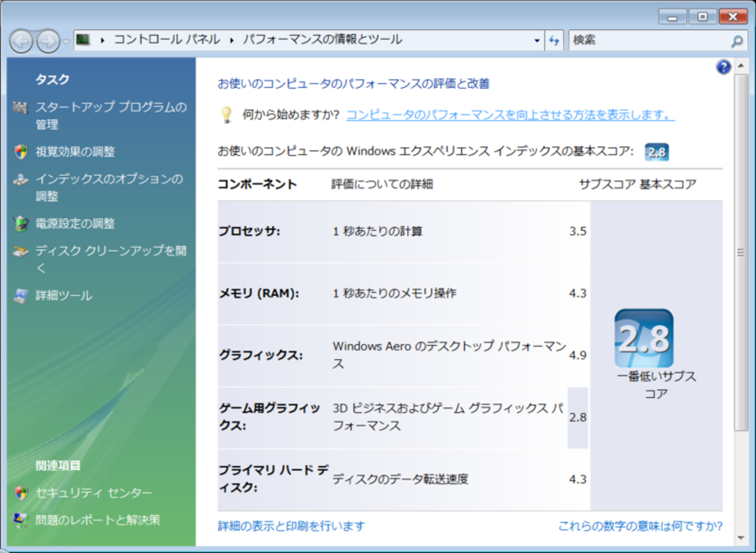Image resolution: width=756 pixels, height=553 pixels.
Task: Open ディスク クリーンアップを開く link
Action: [x=111, y=259]
